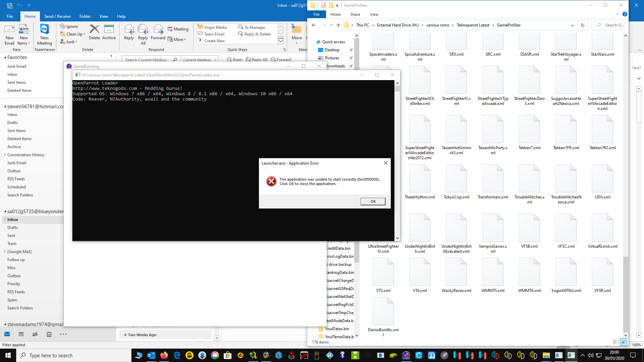Image resolution: width=644 pixels, height=362 pixels.
Task: Open the Outlook Help tab
Action: [121, 16]
